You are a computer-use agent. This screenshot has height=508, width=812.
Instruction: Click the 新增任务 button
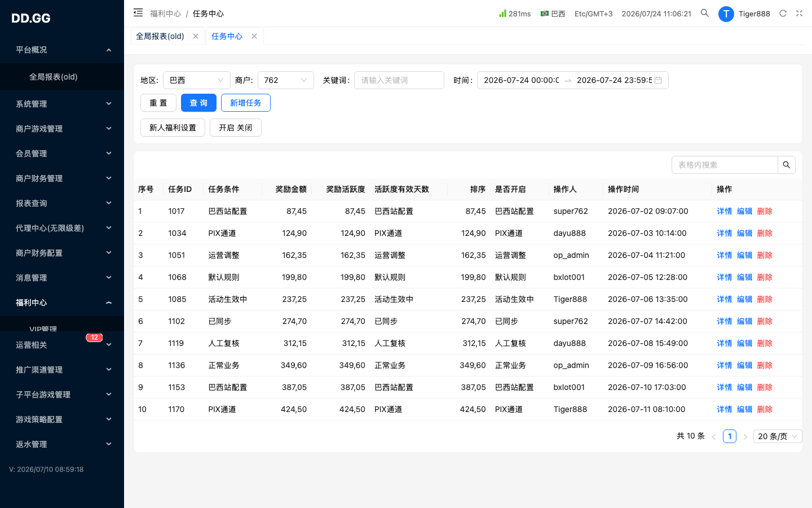tap(246, 103)
